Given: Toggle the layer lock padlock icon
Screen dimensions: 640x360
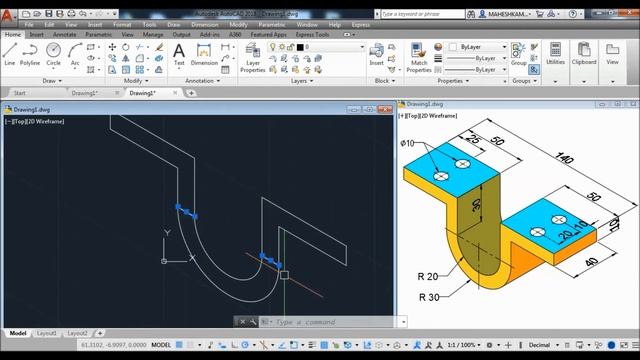Looking at the screenshot, I should click(x=291, y=47).
